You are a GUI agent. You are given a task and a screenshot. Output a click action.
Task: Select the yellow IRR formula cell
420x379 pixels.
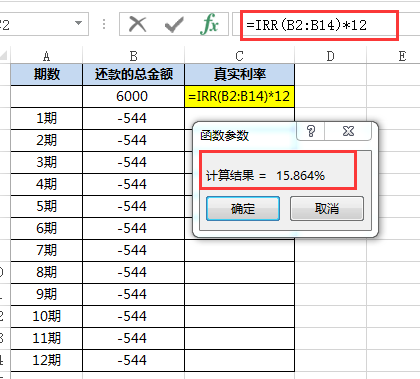point(239,96)
